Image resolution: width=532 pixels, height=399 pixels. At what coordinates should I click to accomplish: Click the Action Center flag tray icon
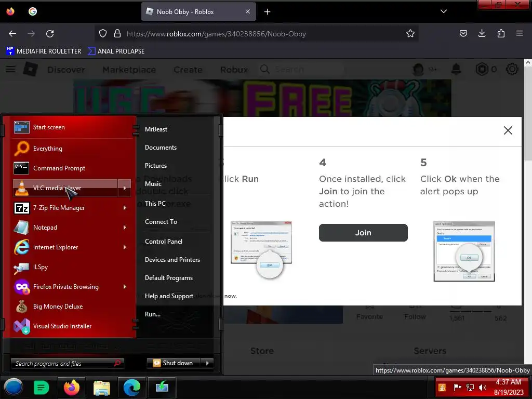click(x=457, y=388)
